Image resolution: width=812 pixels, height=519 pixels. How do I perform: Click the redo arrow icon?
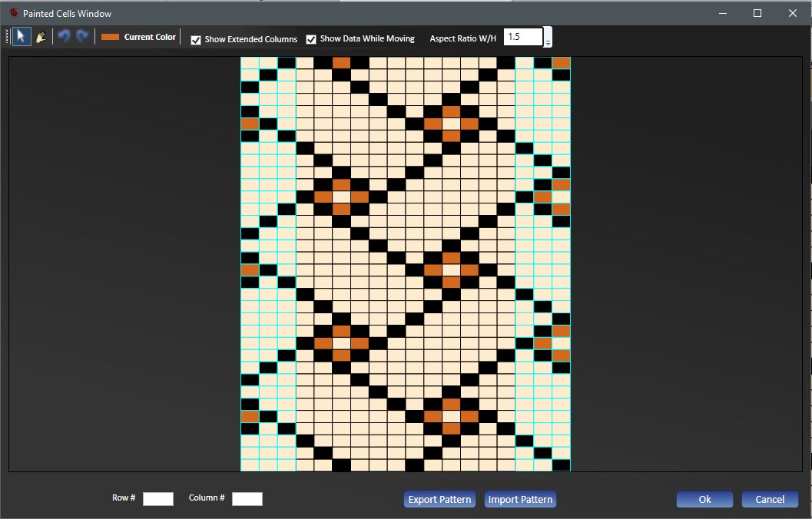click(x=82, y=37)
